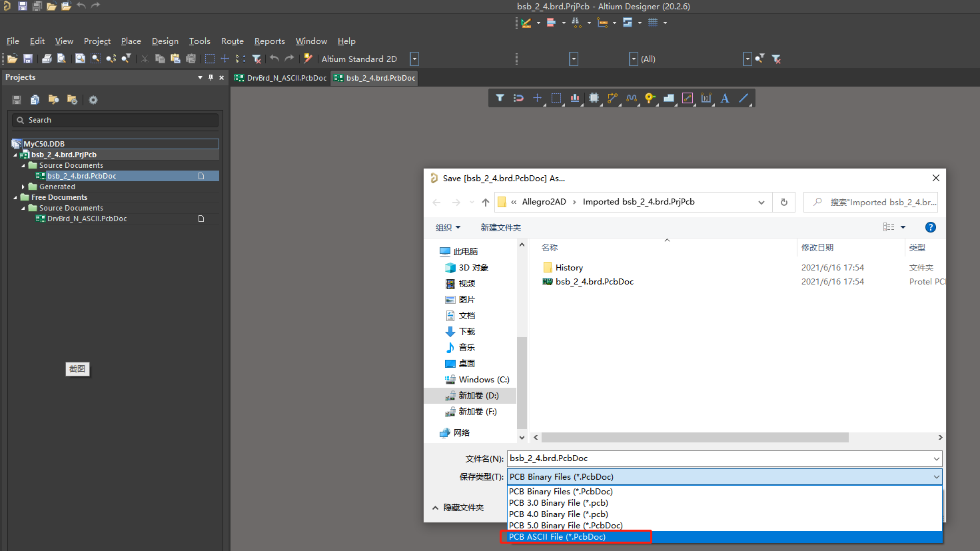Open Projects panel options dropdown arrow
Viewport: 980px width, 551px height.
pos(200,77)
